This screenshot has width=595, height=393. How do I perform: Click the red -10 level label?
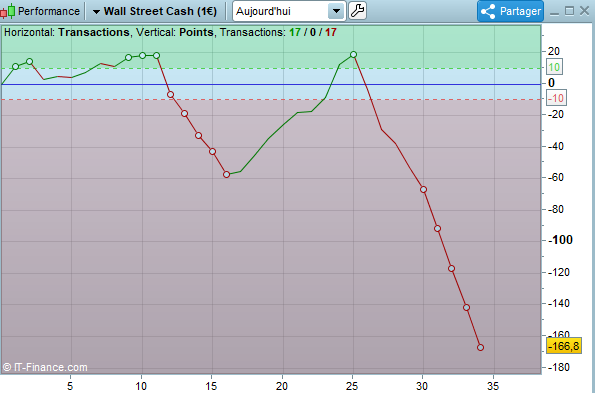point(556,98)
